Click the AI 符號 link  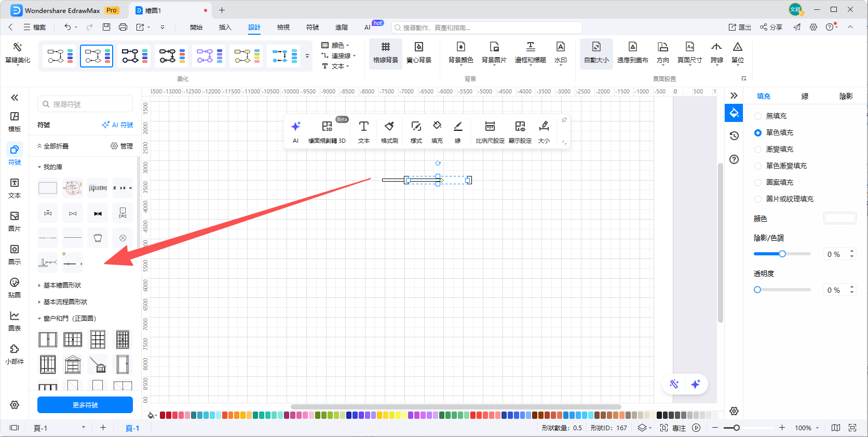tap(118, 125)
